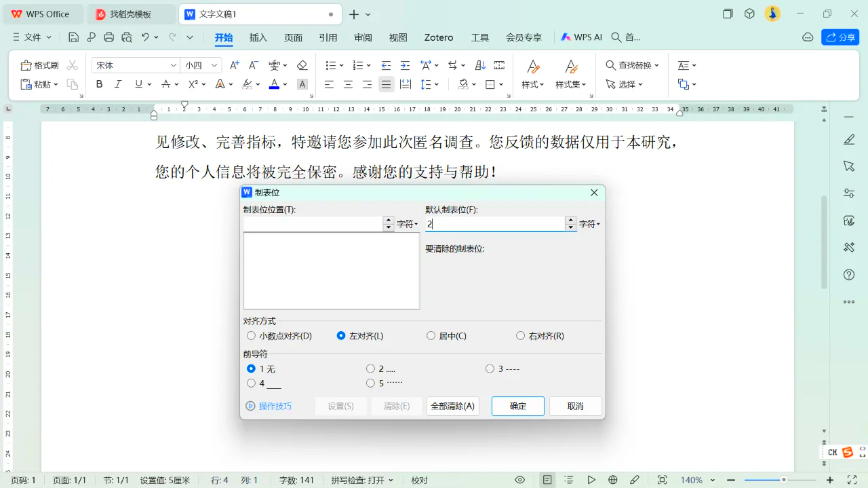Switch to View (视图) tab

tap(398, 37)
